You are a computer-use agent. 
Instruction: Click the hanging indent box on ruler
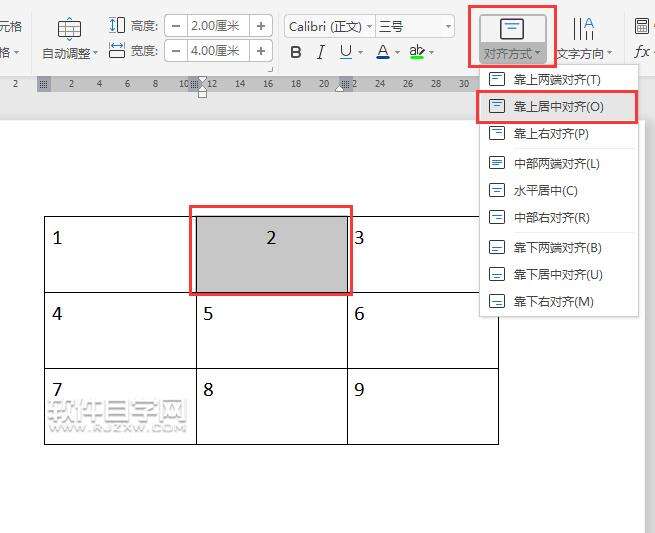pos(202,94)
